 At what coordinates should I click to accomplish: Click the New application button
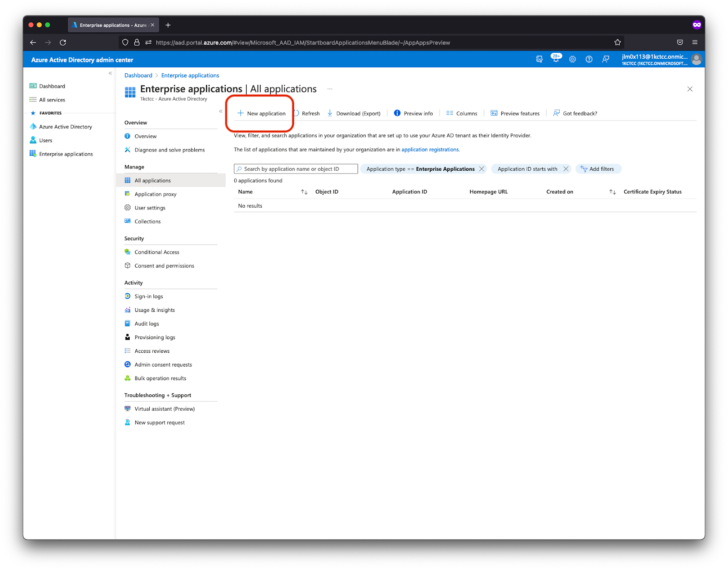click(x=262, y=113)
